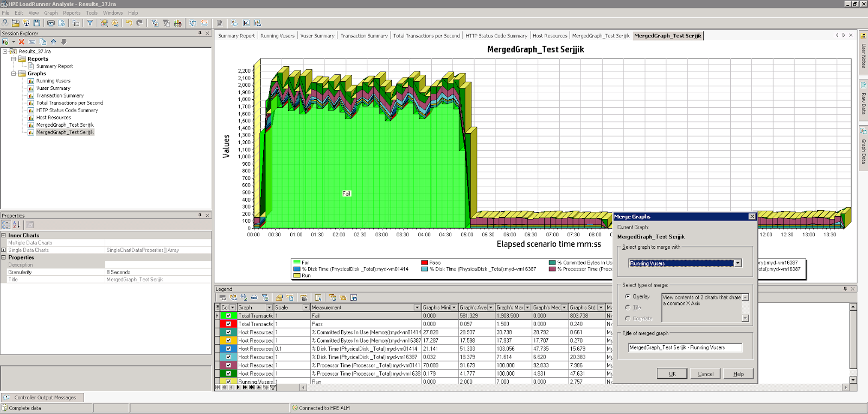Collapse the Reports tree node
The height and width of the screenshot is (414, 868).
14,59
